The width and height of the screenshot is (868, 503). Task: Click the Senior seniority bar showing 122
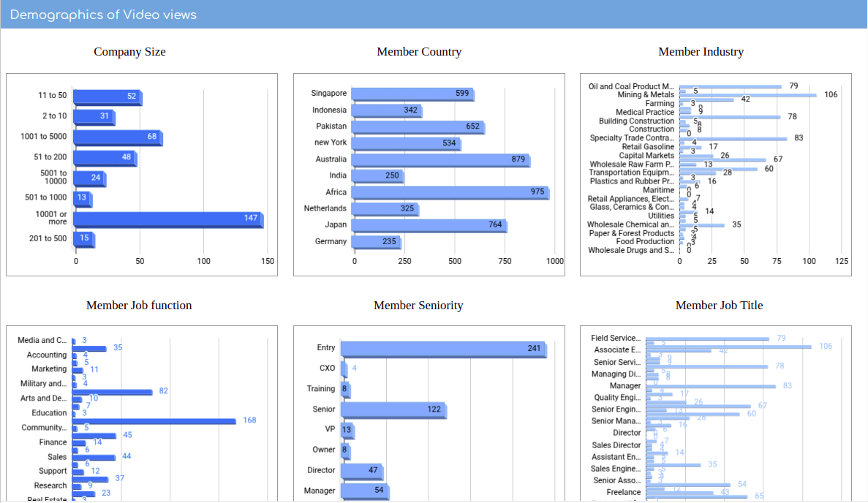[x=393, y=410]
